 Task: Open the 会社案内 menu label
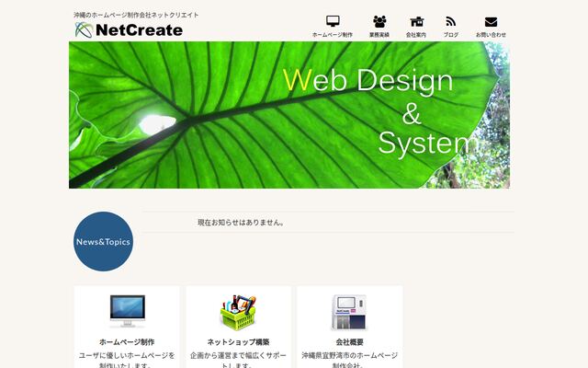coord(416,35)
